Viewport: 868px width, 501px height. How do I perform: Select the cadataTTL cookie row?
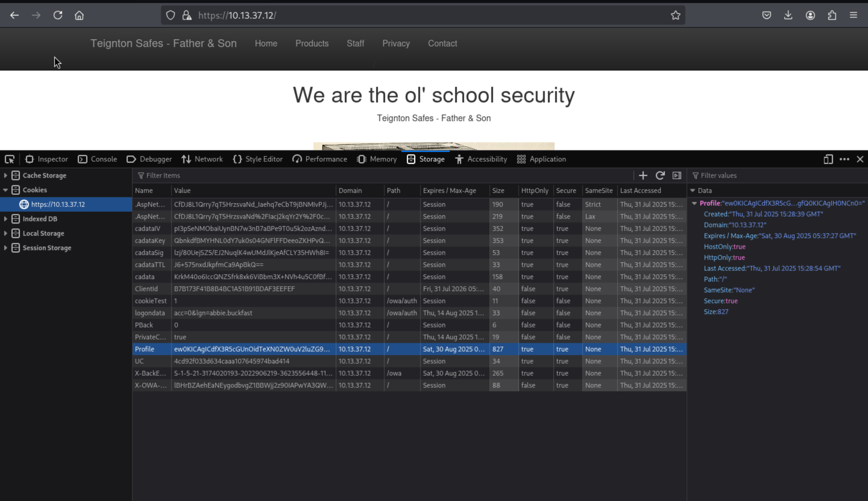tap(409, 265)
